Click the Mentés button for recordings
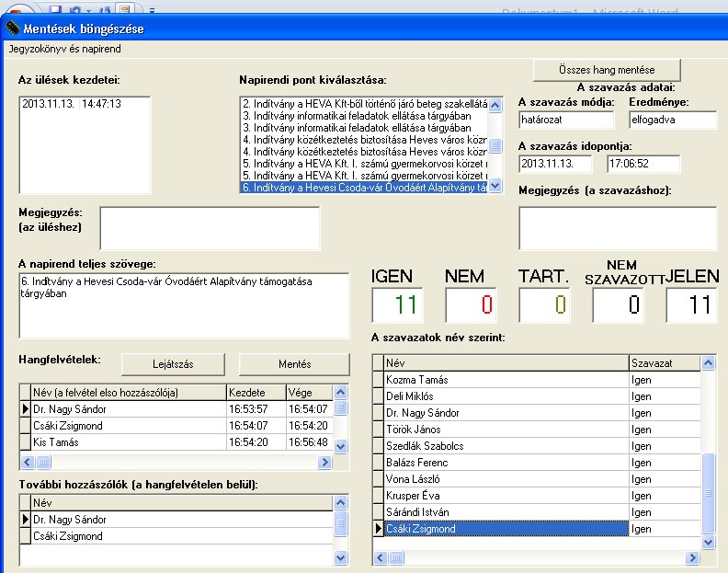The height and width of the screenshot is (573, 728). 294,364
